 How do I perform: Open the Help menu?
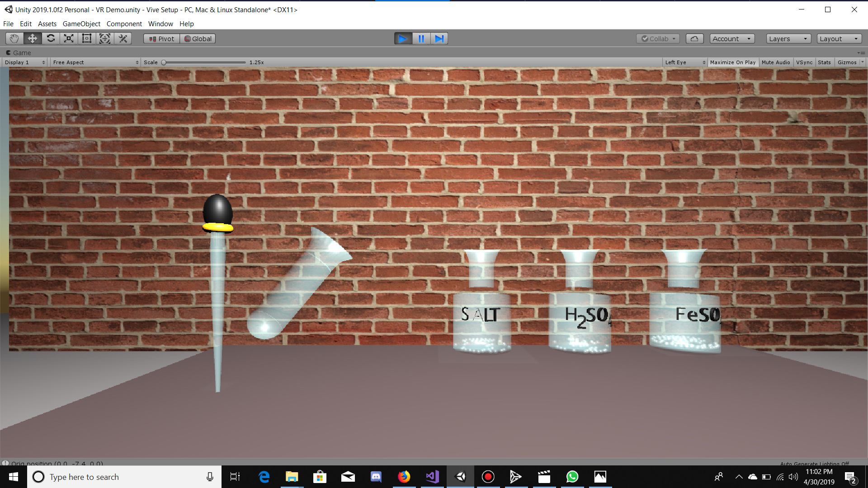[x=186, y=23]
